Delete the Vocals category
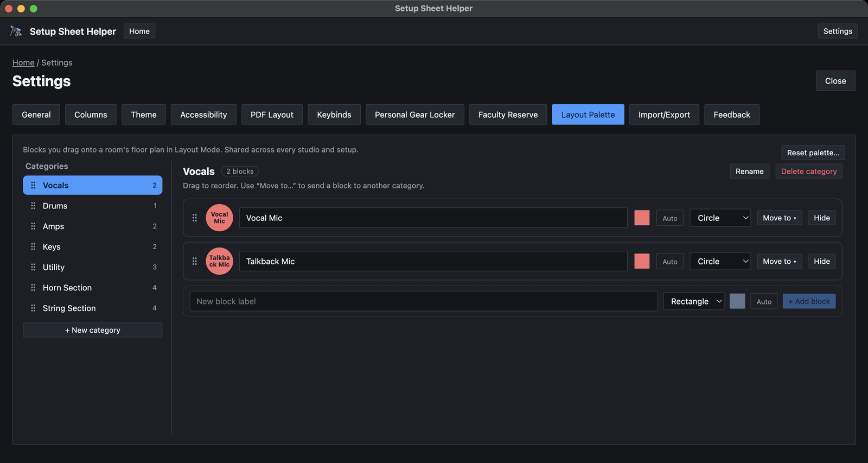Viewport: 868px width, 463px height. (x=809, y=172)
